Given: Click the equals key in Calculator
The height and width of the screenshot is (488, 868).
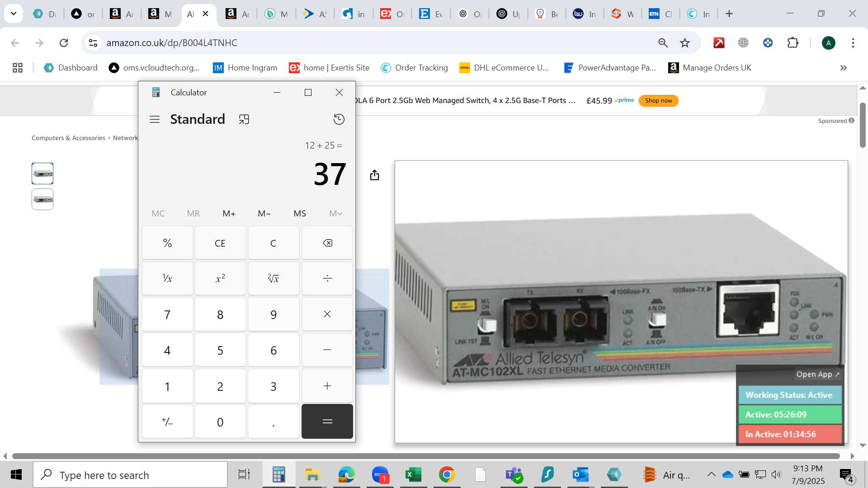Looking at the screenshot, I should click(327, 422).
